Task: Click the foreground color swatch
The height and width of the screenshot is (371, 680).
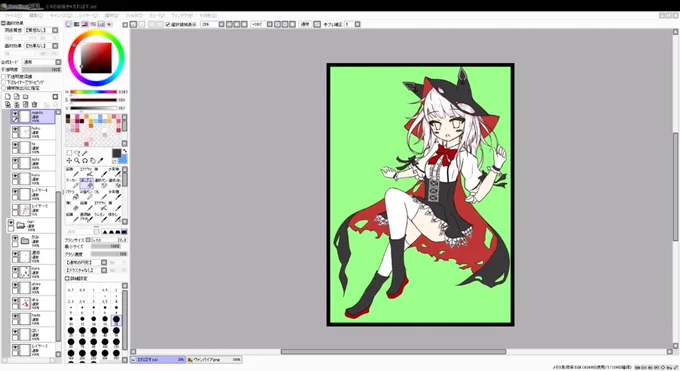Action: pyautogui.click(x=116, y=153)
